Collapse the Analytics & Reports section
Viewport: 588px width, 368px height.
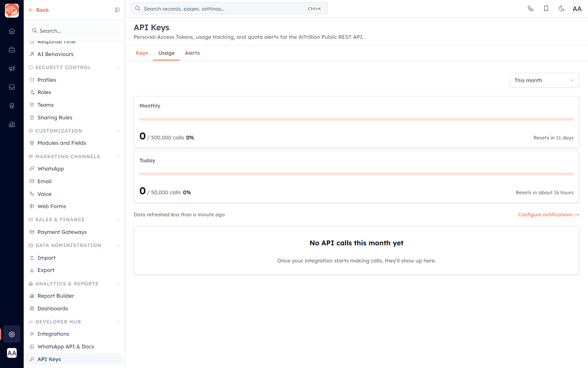pos(118,284)
